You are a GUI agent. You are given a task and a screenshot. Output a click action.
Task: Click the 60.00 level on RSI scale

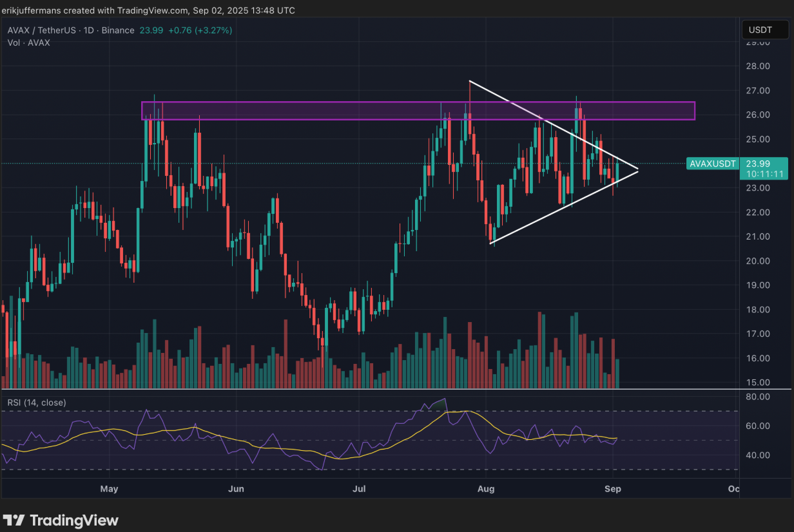759,426
